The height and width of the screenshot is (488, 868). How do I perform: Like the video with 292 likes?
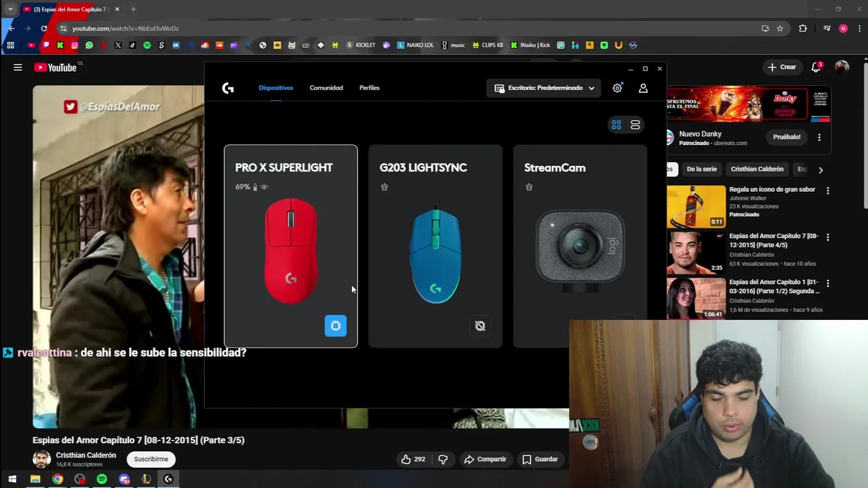tap(412, 459)
